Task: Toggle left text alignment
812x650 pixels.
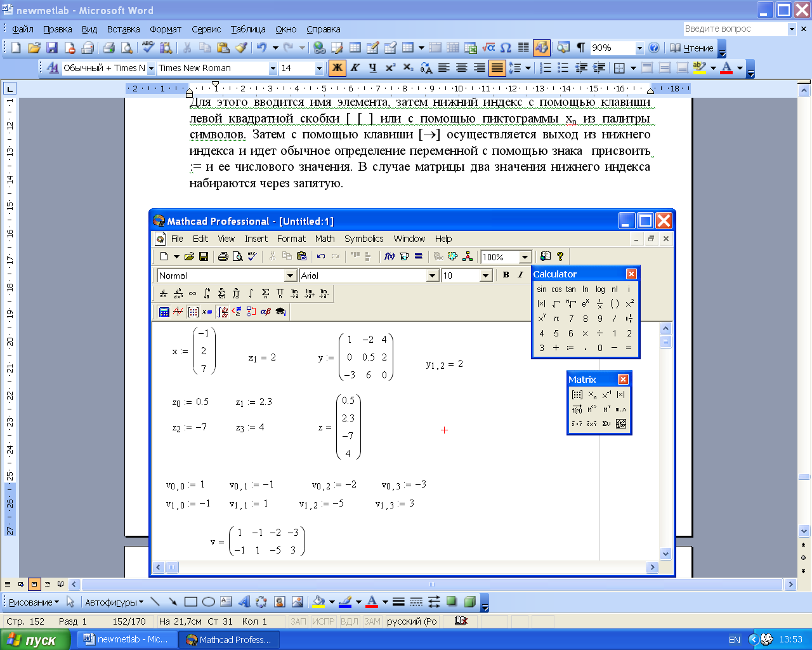Action: click(444, 68)
